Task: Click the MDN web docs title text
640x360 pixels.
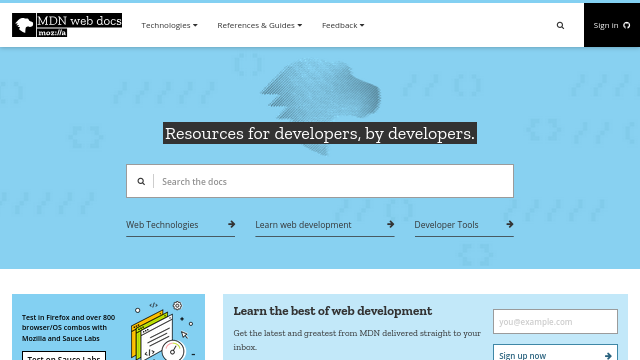Action: tap(79, 20)
